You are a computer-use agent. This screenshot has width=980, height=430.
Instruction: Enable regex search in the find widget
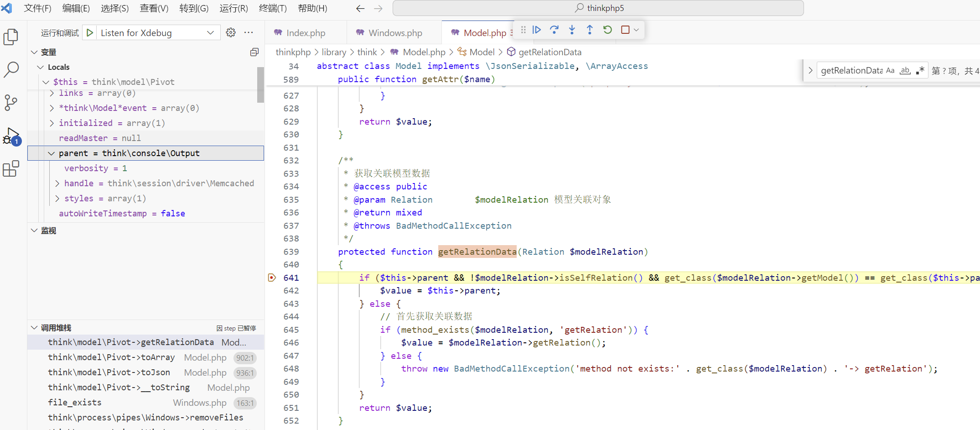coord(920,70)
